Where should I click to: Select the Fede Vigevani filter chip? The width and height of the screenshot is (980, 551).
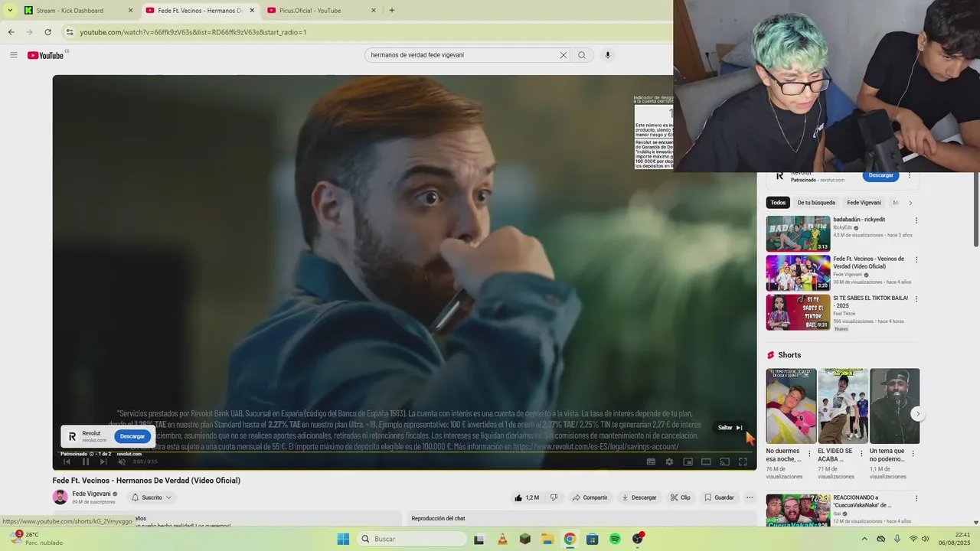click(864, 203)
